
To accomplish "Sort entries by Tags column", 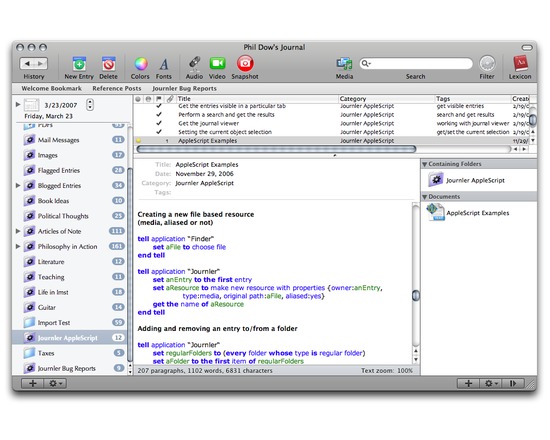I will 472,99.
